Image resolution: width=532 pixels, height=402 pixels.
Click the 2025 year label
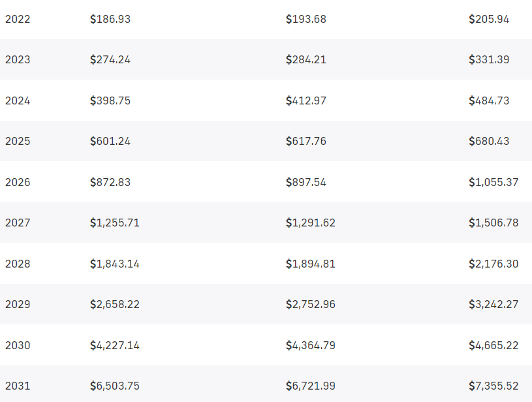tap(18, 141)
